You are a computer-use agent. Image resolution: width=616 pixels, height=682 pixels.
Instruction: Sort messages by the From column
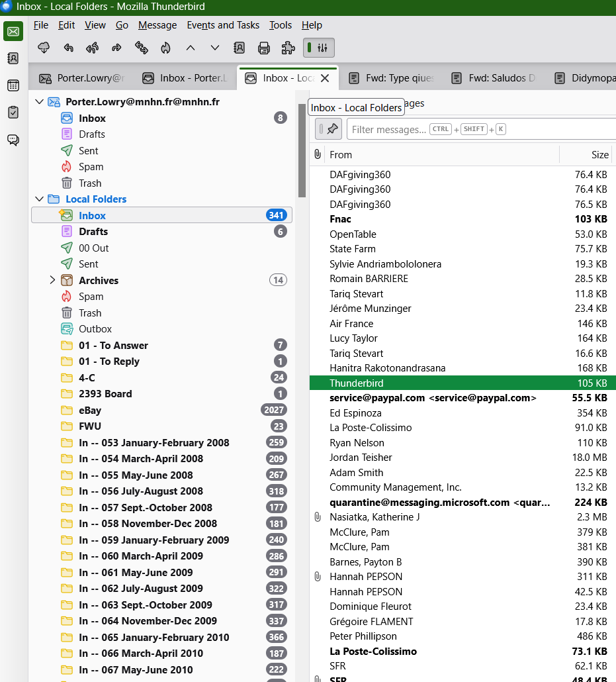[x=443, y=155]
